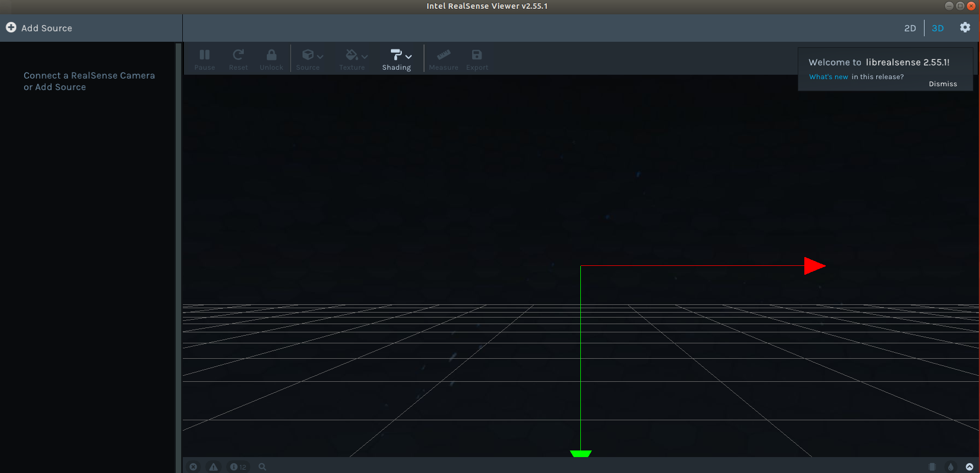Click the Add Source plus icon
The image size is (980, 473).
pos(11,27)
